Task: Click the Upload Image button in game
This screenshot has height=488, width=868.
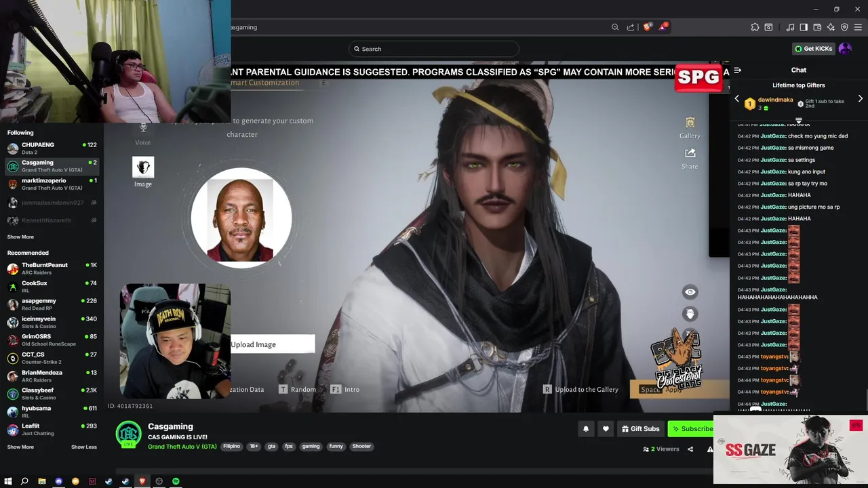Action: [x=273, y=344]
